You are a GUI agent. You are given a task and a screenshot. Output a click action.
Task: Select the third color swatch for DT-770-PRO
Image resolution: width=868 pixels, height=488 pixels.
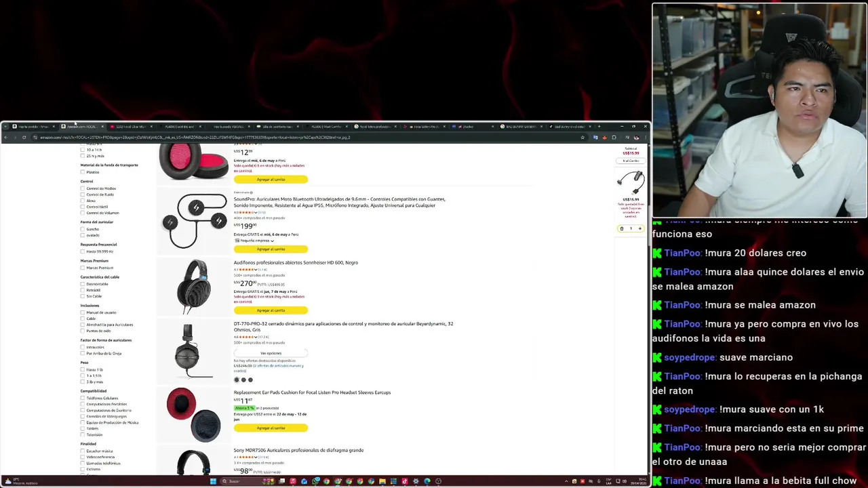[x=250, y=380]
